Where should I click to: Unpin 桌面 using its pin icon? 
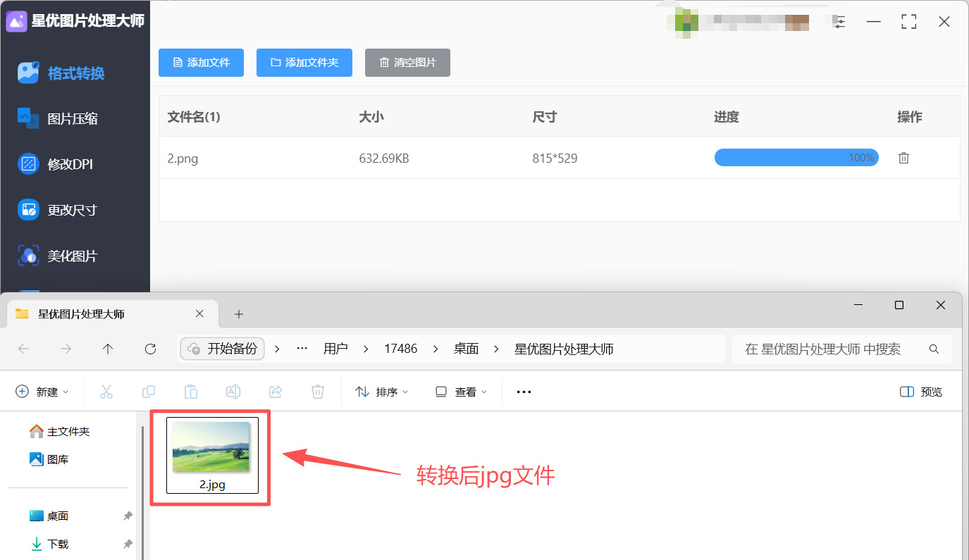click(128, 516)
